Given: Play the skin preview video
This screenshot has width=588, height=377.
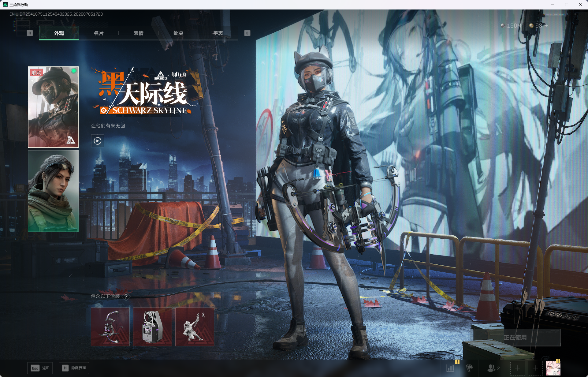Looking at the screenshot, I should coord(97,141).
